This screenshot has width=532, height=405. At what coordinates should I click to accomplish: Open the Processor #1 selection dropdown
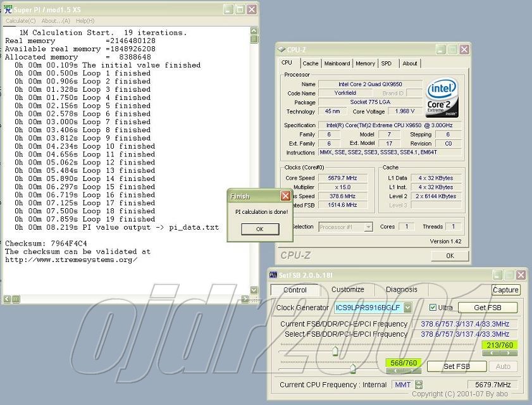pyautogui.click(x=368, y=227)
